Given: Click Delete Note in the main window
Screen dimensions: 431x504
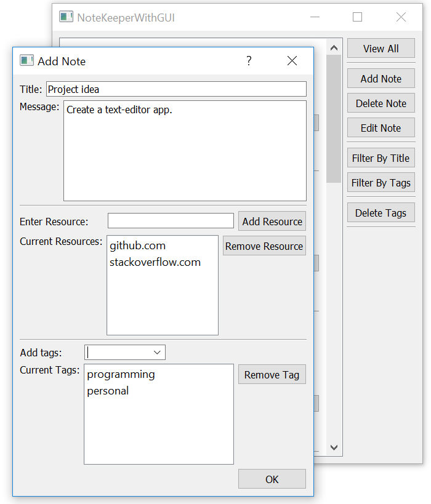Looking at the screenshot, I should tap(381, 103).
